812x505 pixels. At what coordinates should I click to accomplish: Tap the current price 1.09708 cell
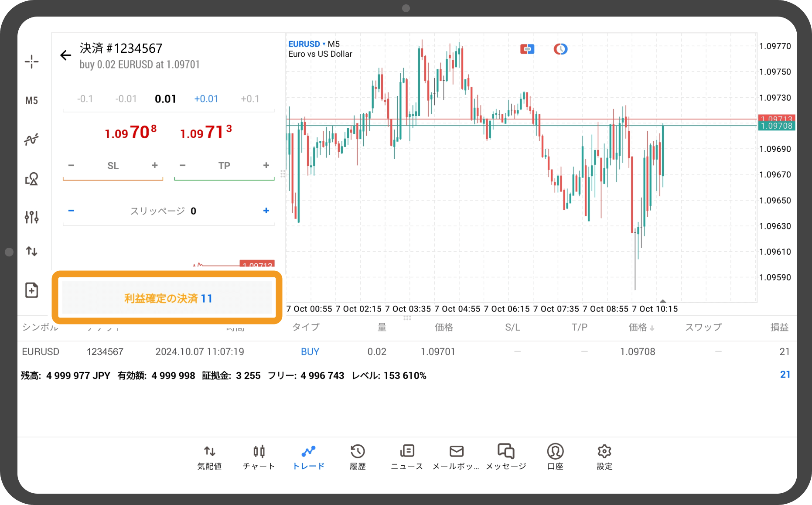click(x=638, y=351)
